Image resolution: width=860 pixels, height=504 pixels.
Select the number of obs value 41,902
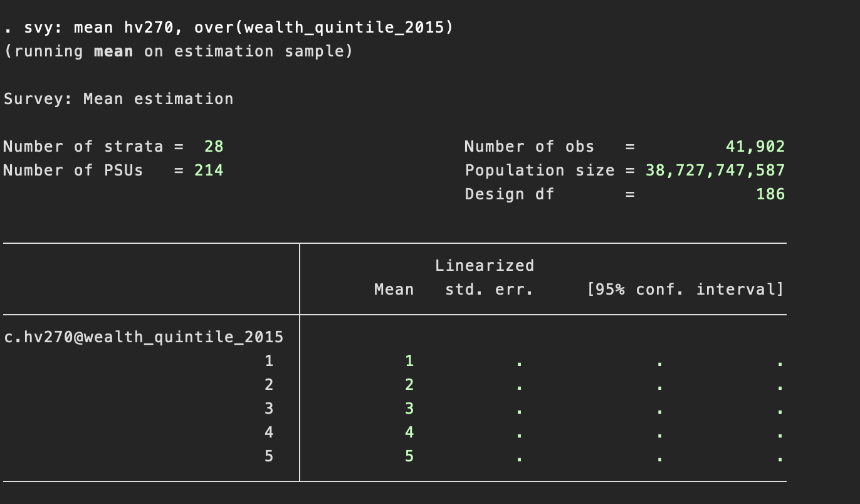755,147
